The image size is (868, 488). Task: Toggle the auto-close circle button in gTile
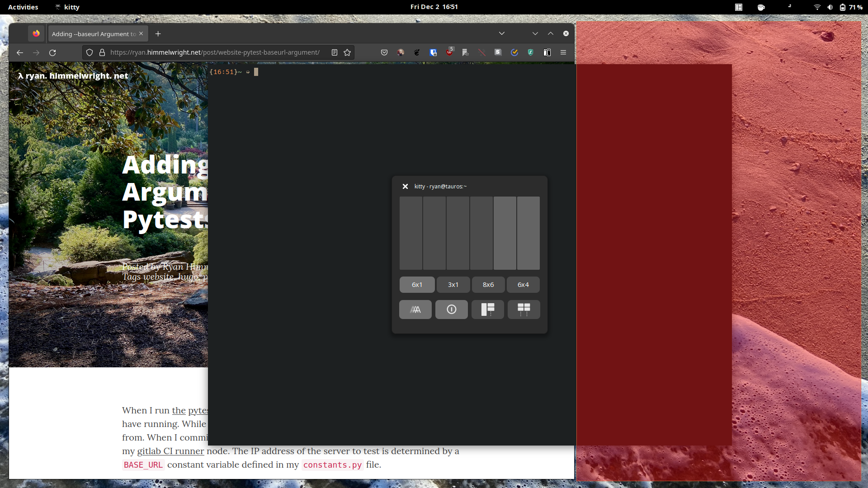[x=451, y=310]
